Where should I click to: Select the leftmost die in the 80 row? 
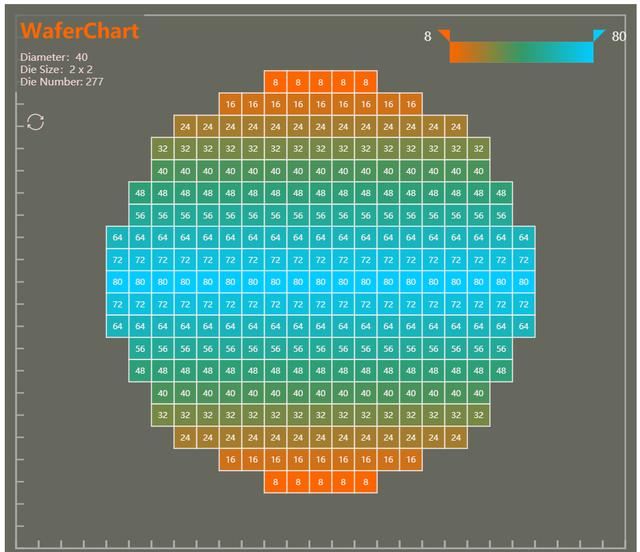click(x=118, y=282)
